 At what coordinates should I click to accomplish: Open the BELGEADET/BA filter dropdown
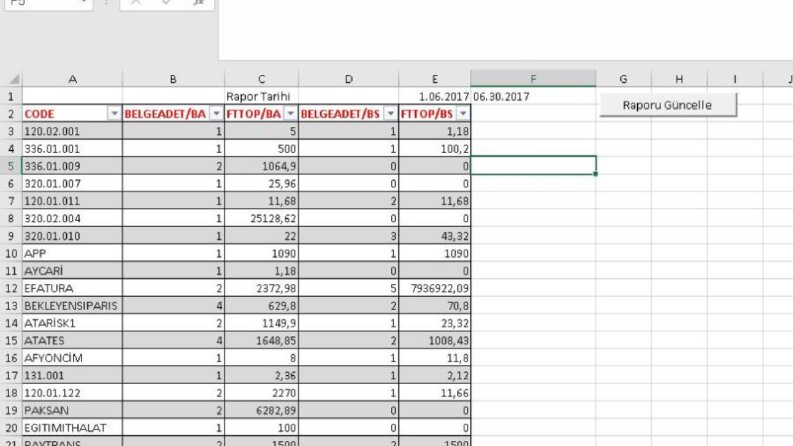(x=216, y=114)
